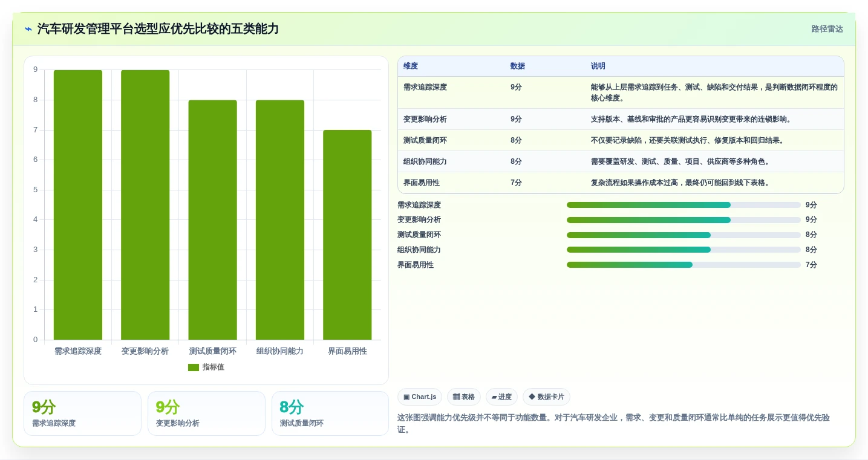
Task: Click description starting 需要覆盖研发、测试
Action: [x=680, y=161]
